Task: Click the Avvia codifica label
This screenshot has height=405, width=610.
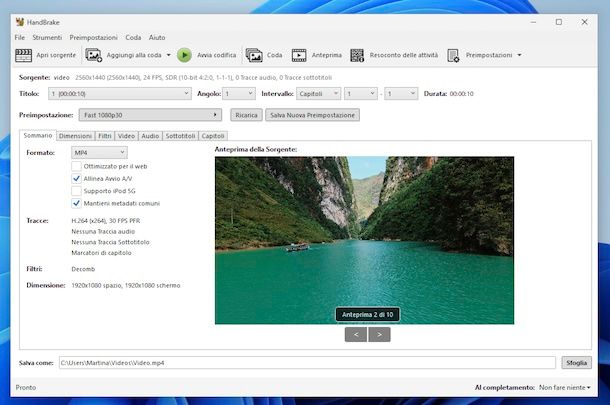Action: pyautogui.click(x=217, y=55)
